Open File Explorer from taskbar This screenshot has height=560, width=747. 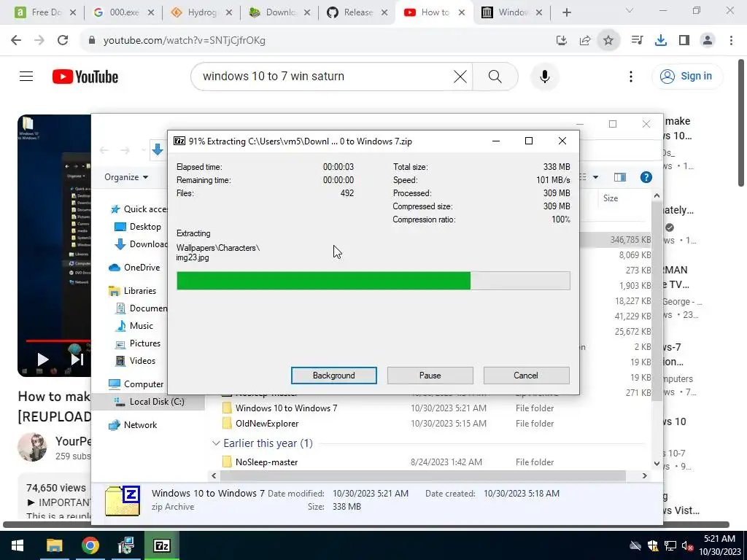click(54, 545)
